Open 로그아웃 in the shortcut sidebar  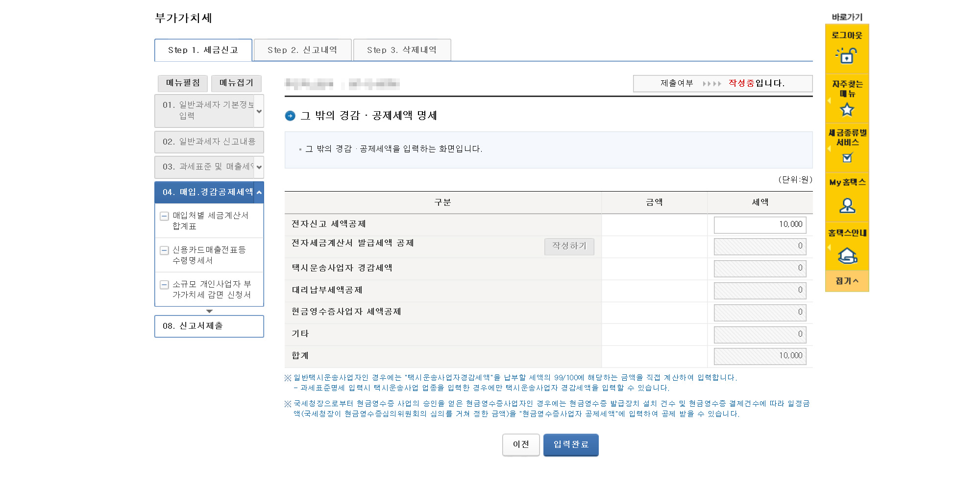pos(847,35)
